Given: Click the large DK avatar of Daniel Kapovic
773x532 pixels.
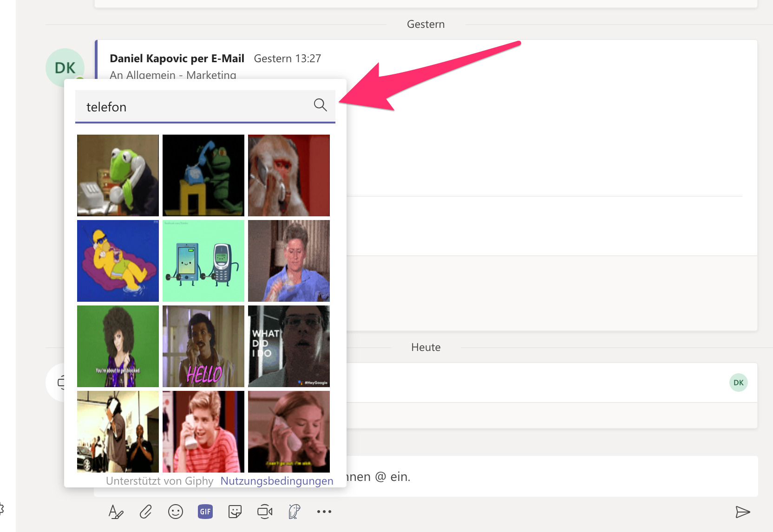Looking at the screenshot, I should 65,68.
